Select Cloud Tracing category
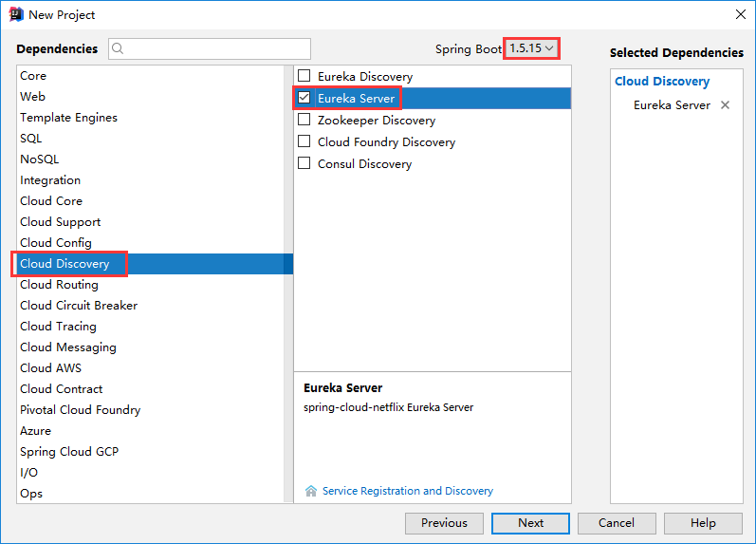This screenshot has width=756, height=544. point(151,327)
